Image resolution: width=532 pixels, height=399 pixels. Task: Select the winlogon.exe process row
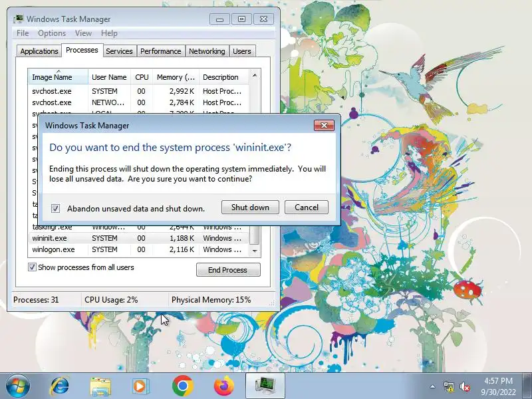coord(139,249)
